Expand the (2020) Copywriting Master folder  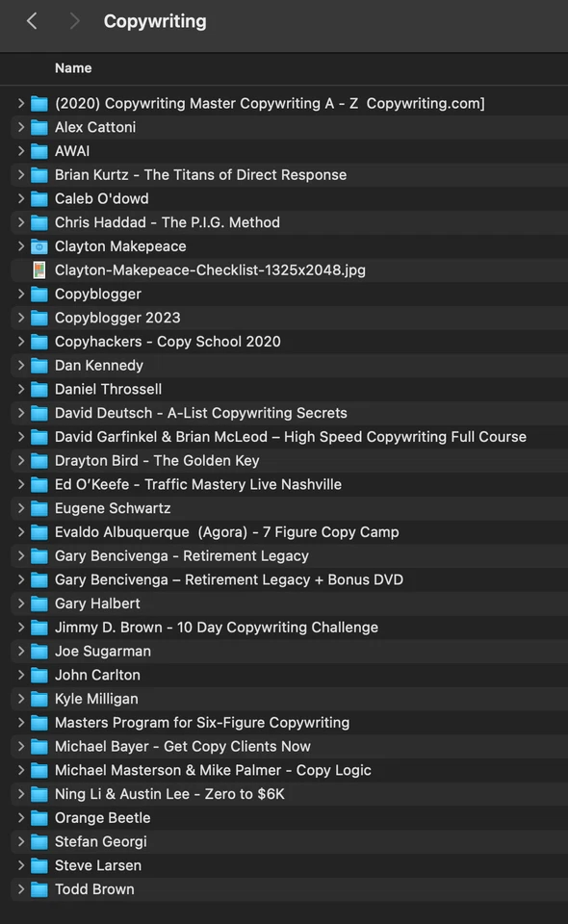tap(21, 103)
